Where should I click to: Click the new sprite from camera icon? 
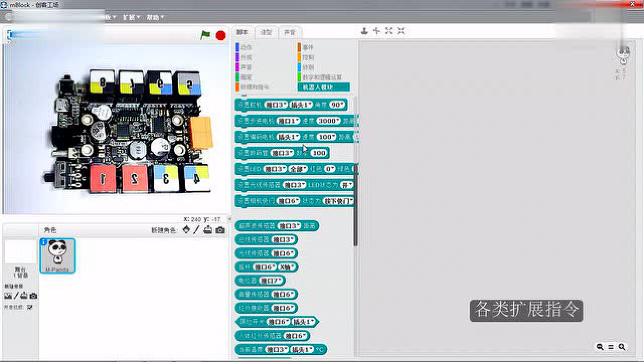pyautogui.click(x=220, y=230)
